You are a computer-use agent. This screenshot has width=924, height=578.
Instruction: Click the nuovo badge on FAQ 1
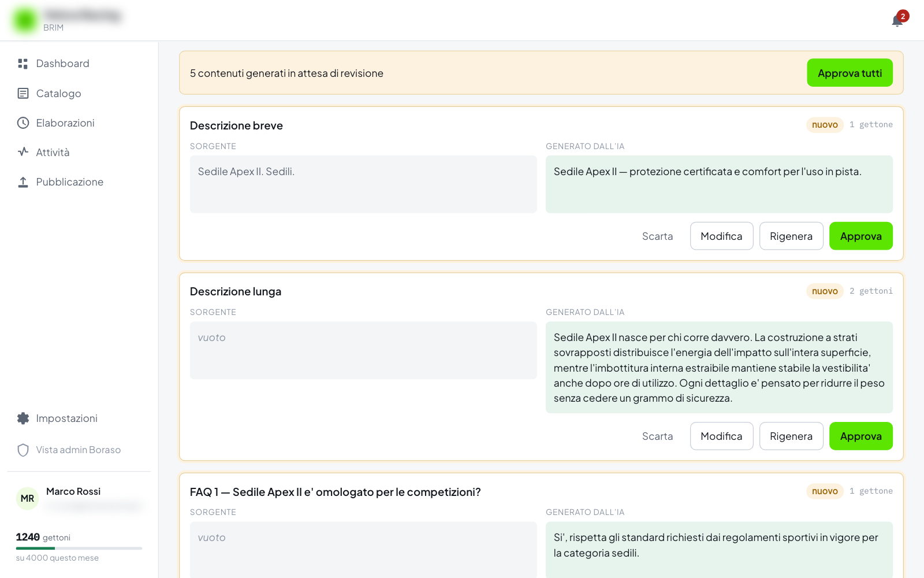tap(825, 491)
